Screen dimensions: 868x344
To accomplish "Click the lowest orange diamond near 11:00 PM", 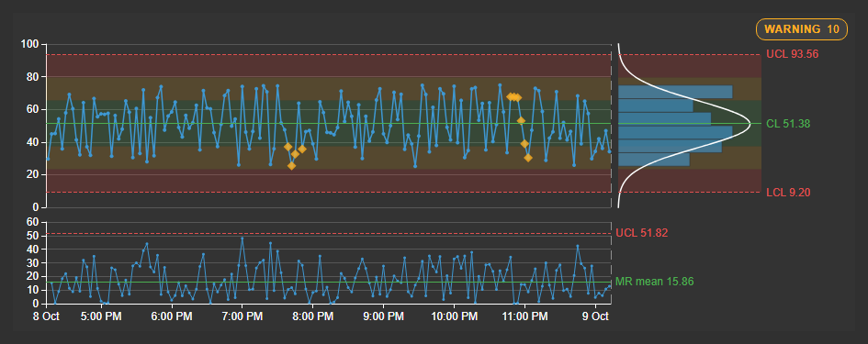I will (528, 158).
